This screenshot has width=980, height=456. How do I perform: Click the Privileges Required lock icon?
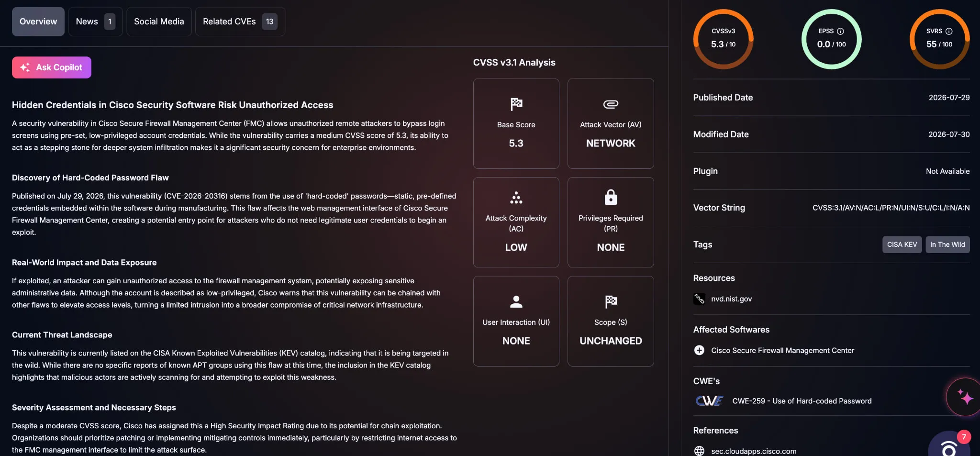611,197
